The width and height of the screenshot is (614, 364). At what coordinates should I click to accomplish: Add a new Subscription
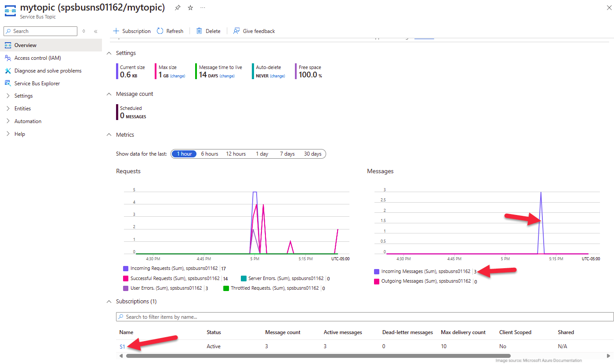coord(132,31)
